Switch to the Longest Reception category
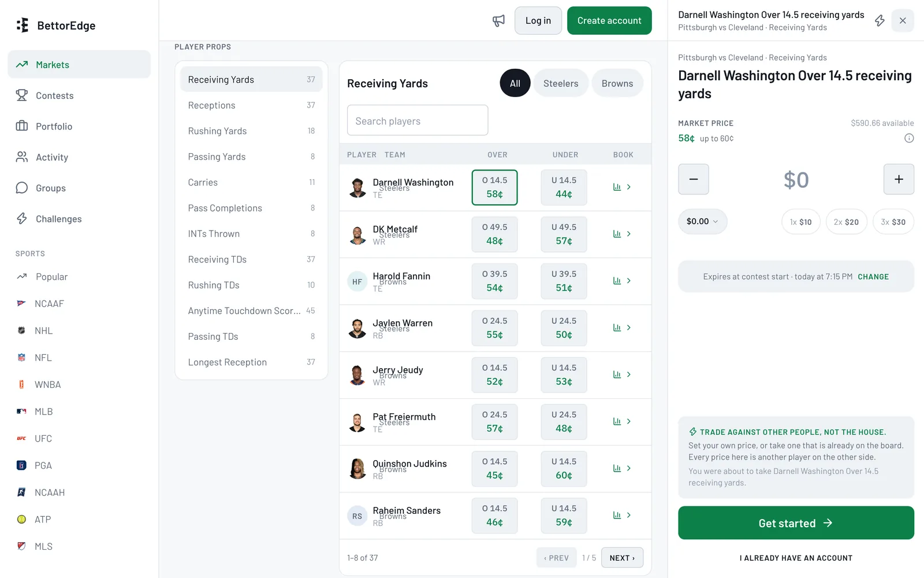The width and height of the screenshot is (924, 578). [x=251, y=362]
